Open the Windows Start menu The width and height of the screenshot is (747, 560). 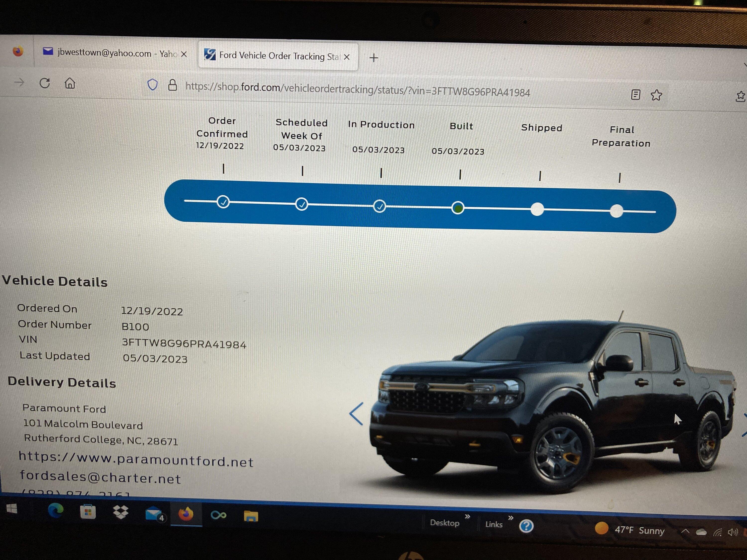point(12,508)
